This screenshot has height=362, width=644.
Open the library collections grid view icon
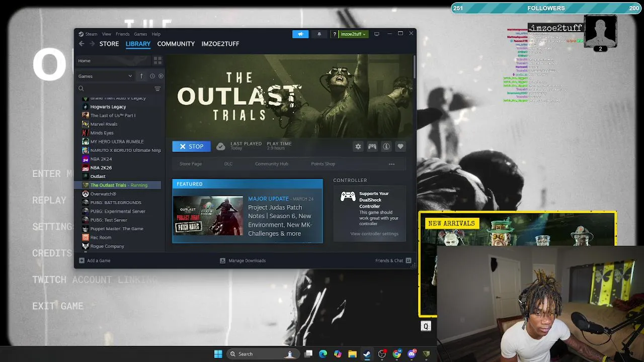[x=157, y=60]
